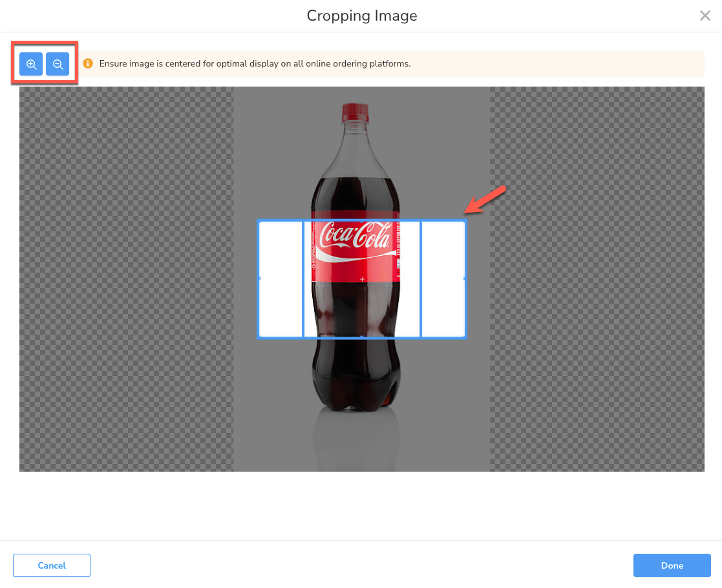Click the Cropping Image title
The height and width of the screenshot is (588, 722).
(362, 16)
